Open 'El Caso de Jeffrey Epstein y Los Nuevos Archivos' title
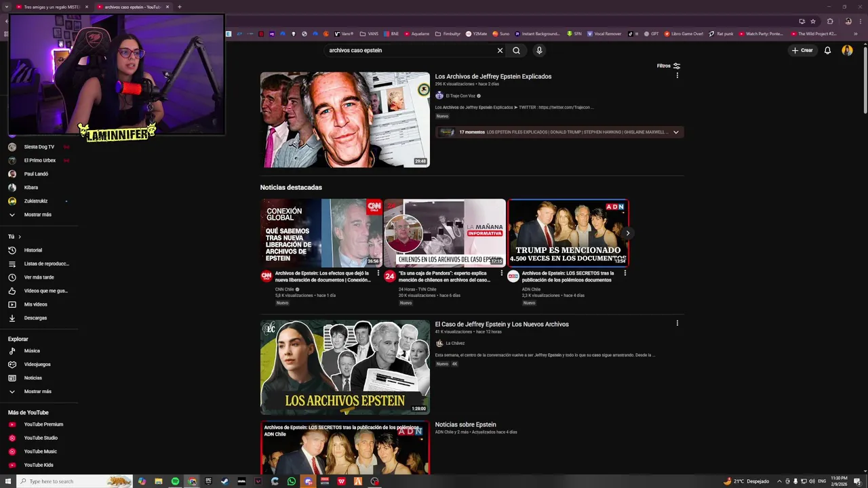Screen dimensions: 868x488 (502, 324)
